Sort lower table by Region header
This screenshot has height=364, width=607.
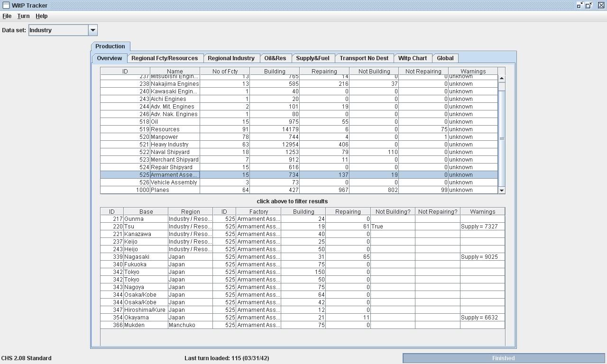click(x=190, y=212)
